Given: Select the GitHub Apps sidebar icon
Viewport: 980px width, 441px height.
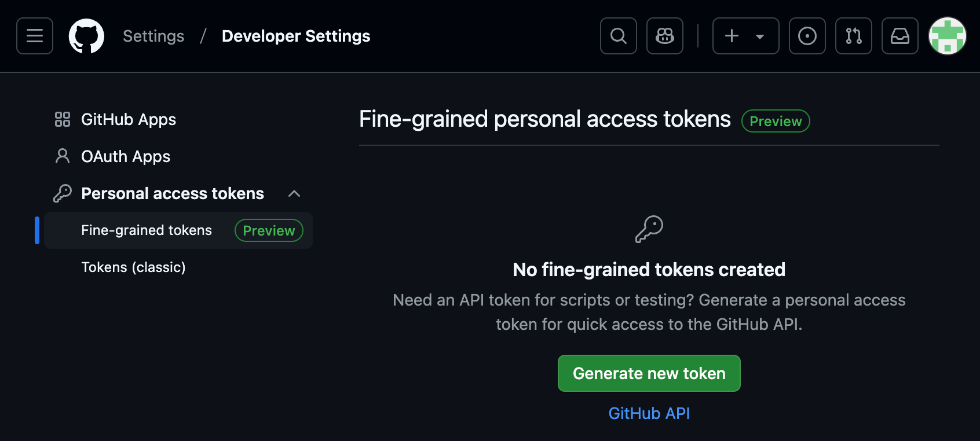Looking at the screenshot, I should point(63,119).
